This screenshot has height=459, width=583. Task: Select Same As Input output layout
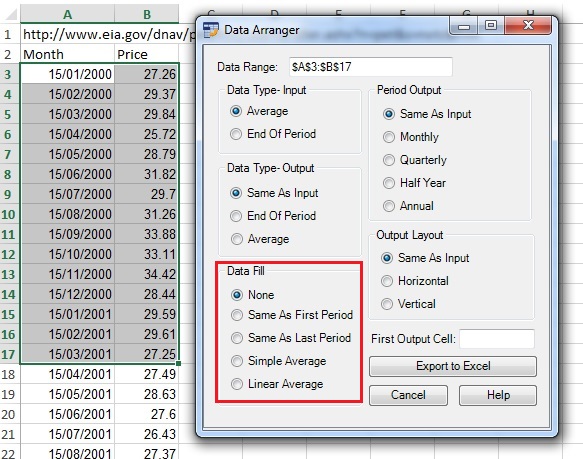point(425,258)
